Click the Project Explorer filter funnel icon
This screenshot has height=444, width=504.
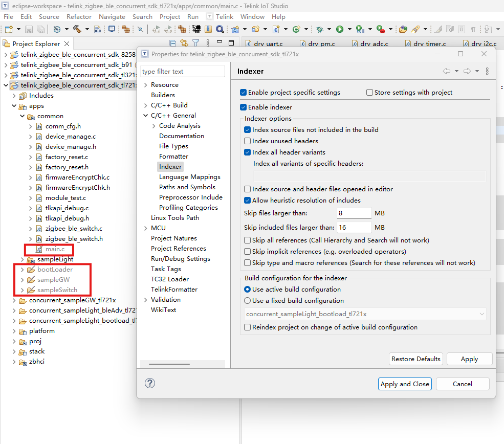196,43
